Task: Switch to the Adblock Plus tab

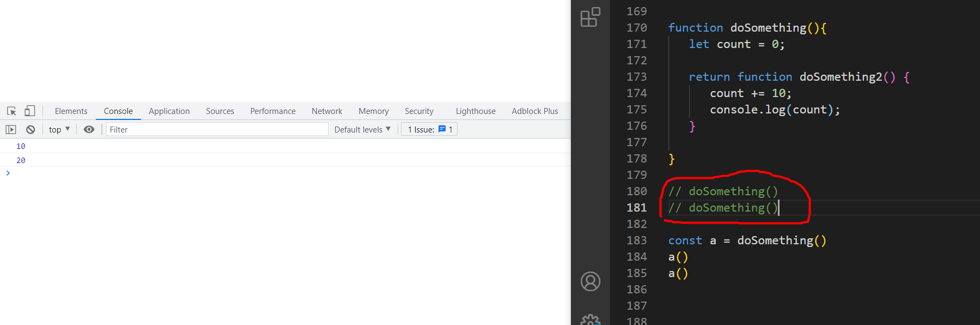Action: [535, 111]
